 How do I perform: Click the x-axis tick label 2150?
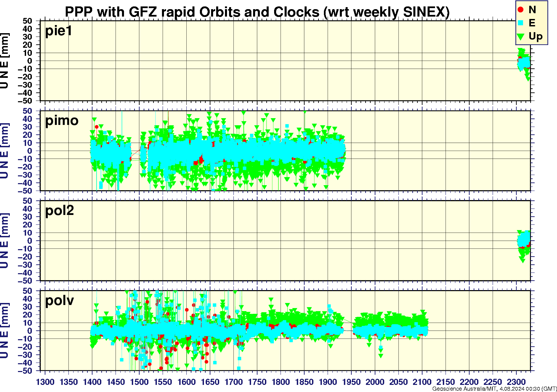pos(446,382)
